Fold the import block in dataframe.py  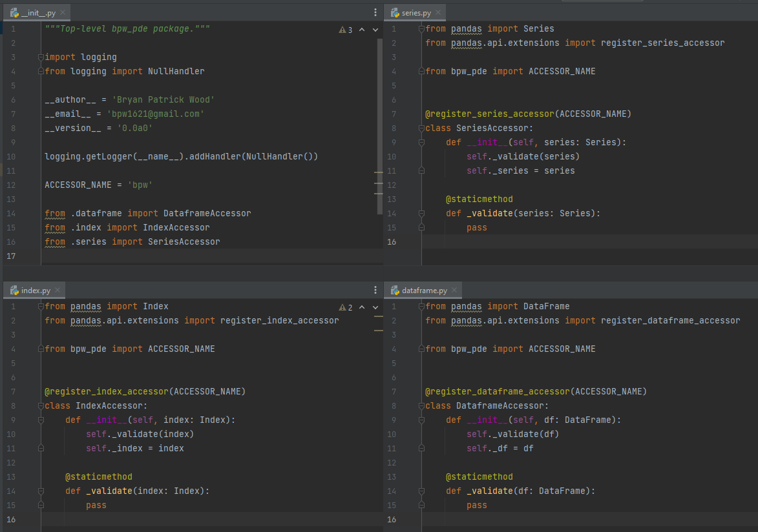421,306
